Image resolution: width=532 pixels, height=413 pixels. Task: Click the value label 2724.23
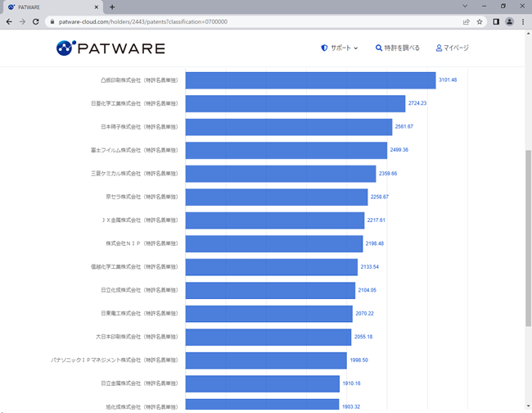[417, 103]
